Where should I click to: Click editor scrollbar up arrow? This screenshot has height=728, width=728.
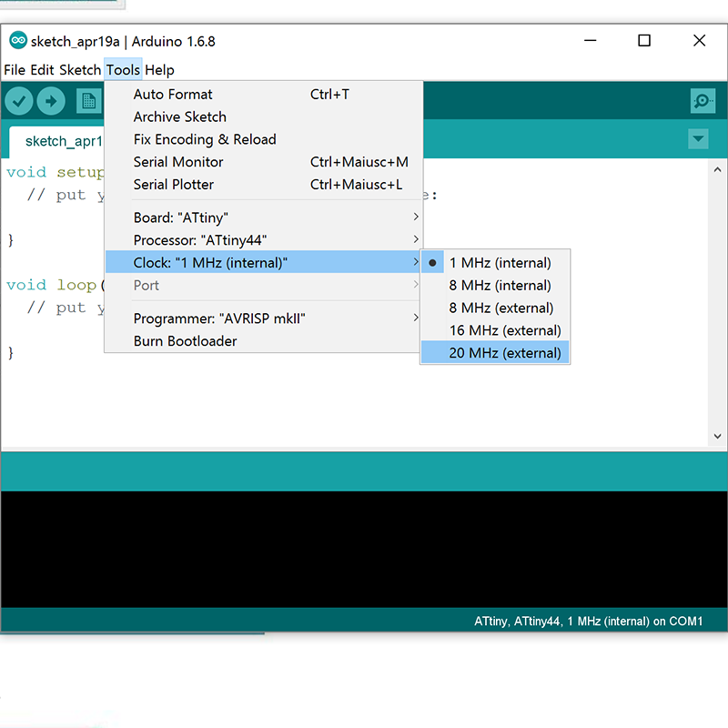pos(717,170)
